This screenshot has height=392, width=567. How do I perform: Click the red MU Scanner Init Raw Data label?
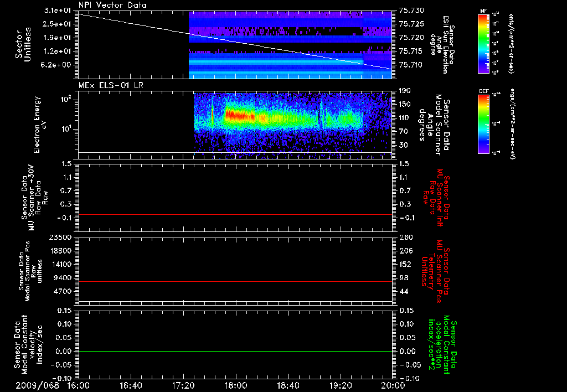437,198
